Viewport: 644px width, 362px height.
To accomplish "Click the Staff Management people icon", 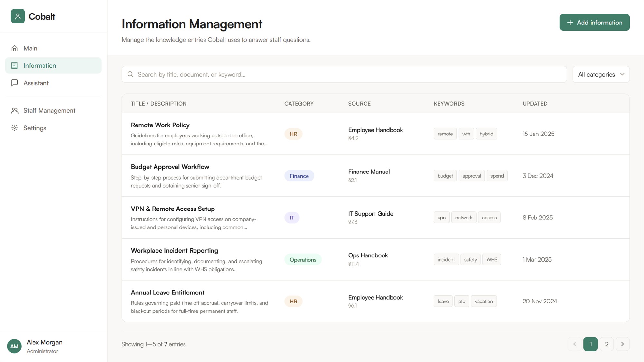I will tap(14, 110).
